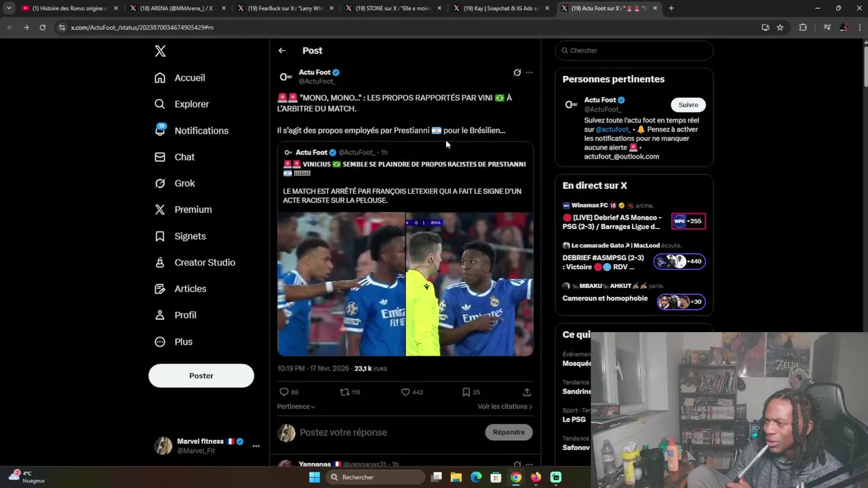Open the three-dot menu on the post
Image resolution: width=868 pixels, height=488 pixels.
530,73
